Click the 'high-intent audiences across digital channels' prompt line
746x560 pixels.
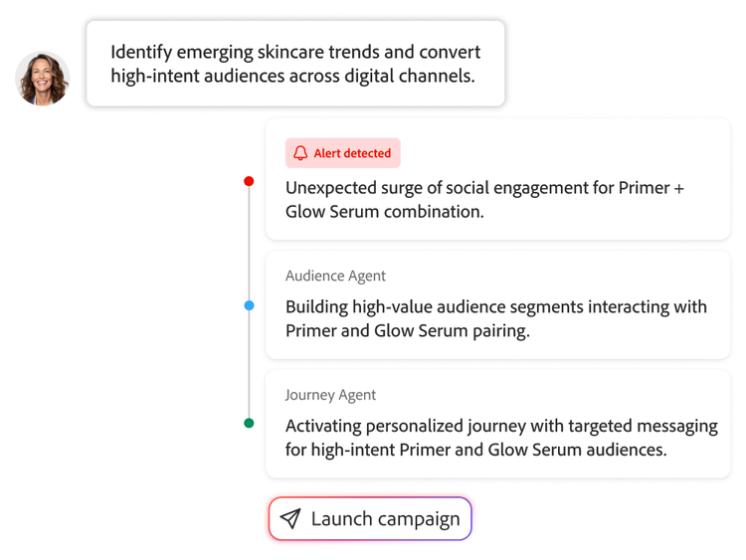pyautogui.click(x=292, y=76)
